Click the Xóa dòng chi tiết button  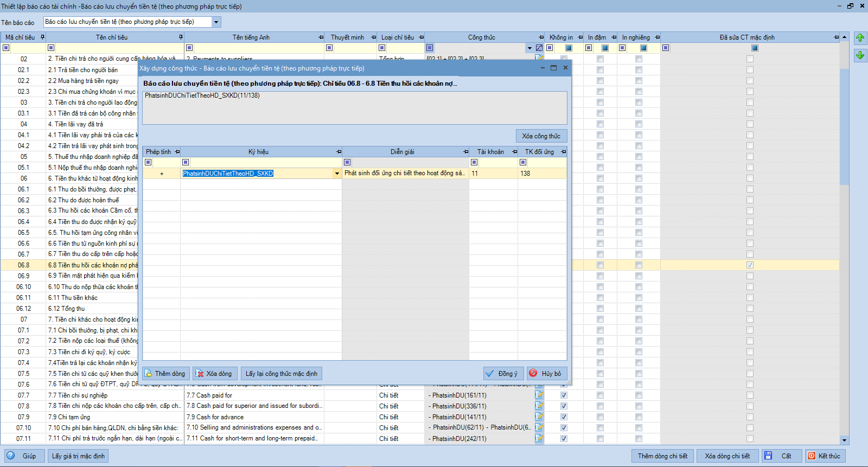tap(727, 456)
